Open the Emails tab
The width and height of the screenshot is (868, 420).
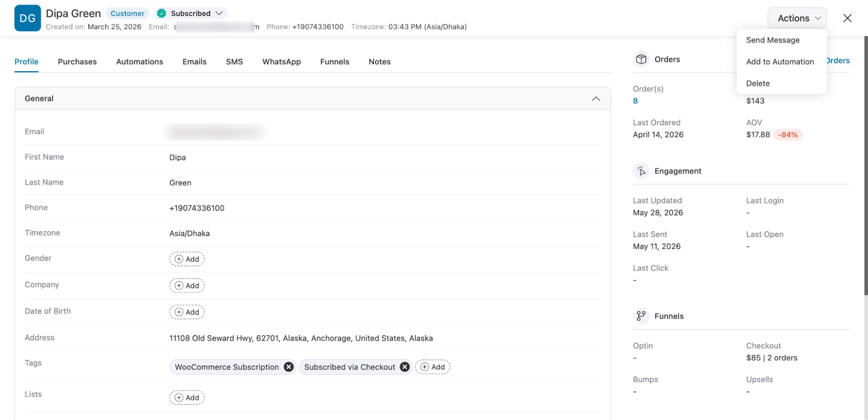click(x=194, y=62)
